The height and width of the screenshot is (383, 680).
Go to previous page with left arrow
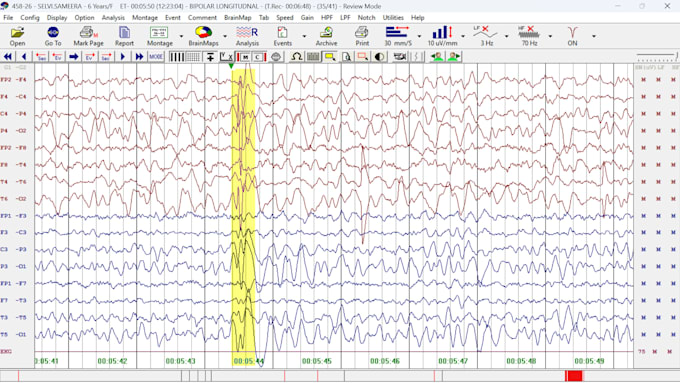24,57
